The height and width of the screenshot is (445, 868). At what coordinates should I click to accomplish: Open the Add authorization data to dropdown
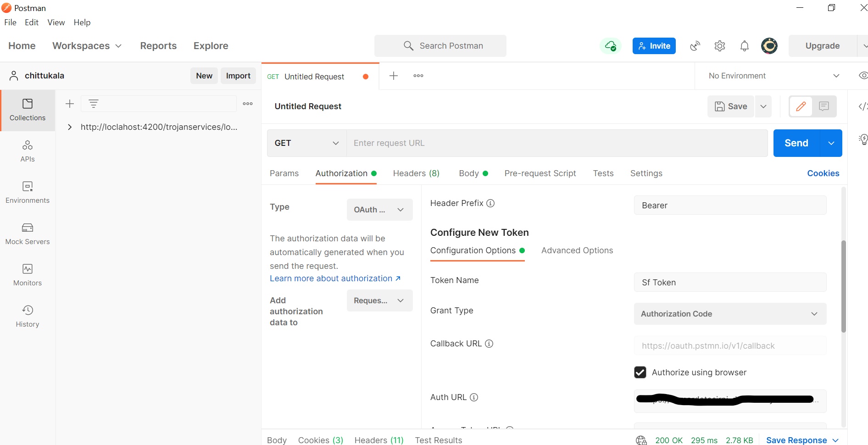tap(379, 300)
